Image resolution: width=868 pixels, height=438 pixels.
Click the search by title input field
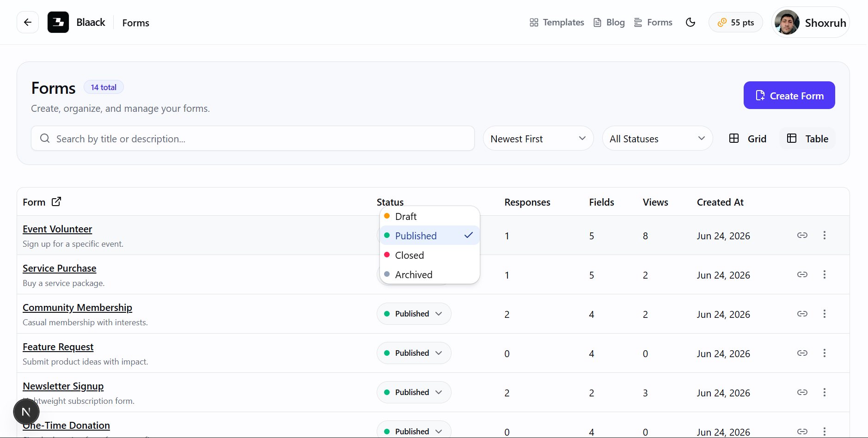point(253,139)
